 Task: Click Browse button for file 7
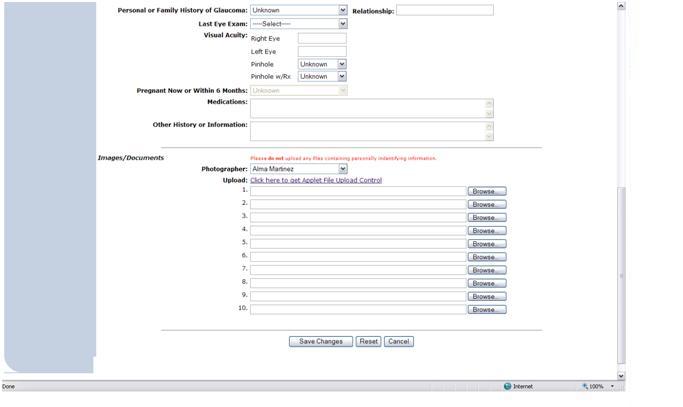[487, 270]
